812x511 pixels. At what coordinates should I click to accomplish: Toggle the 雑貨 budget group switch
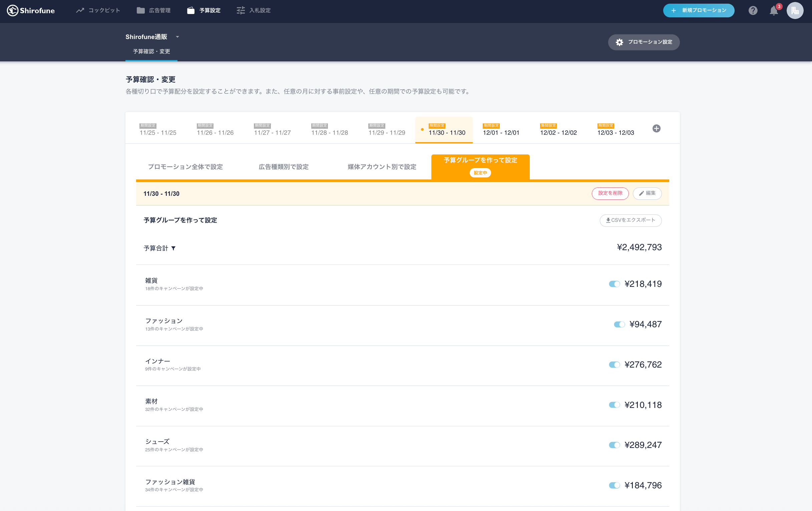point(614,284)
